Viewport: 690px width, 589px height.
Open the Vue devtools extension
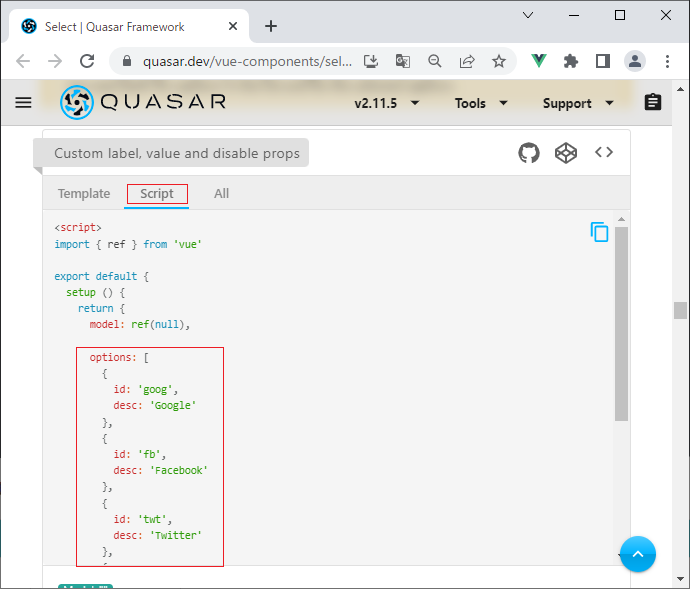pos(539,61)
